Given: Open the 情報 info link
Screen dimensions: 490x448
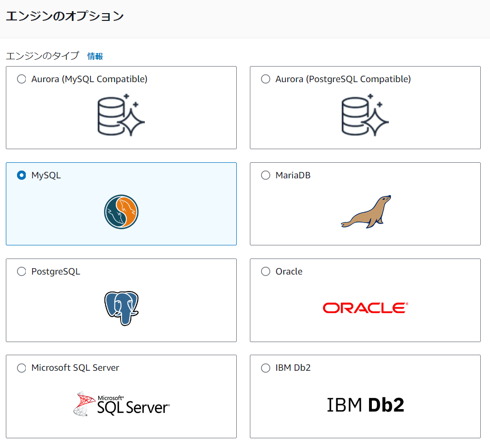Looking at the screenshot, I should pos(95,56).
